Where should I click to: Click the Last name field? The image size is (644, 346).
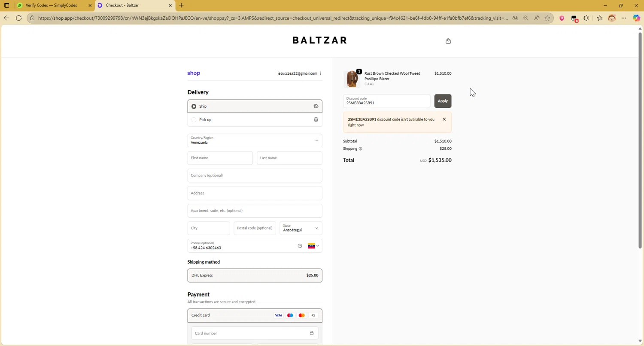click(289, 158)
